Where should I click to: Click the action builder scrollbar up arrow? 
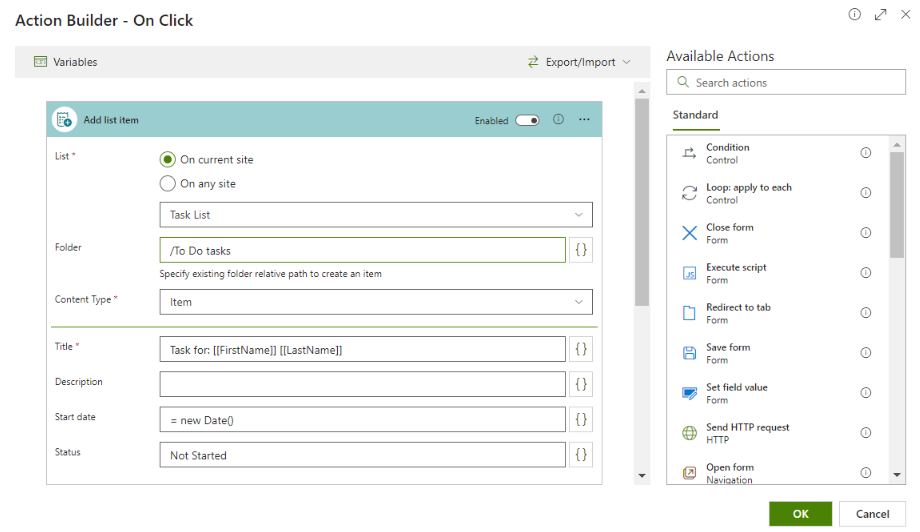(x=642, y=91)
